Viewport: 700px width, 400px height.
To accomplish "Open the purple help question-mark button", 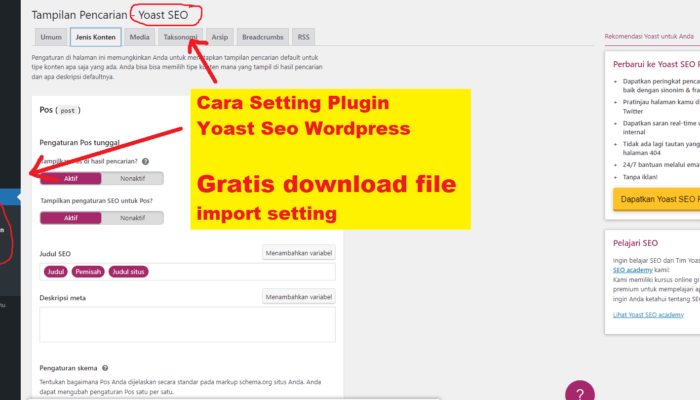I will [579, 392].
